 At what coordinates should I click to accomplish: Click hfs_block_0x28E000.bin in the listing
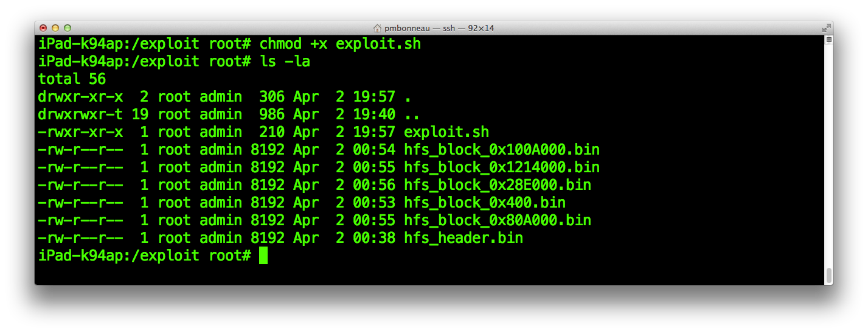coord(498,185)
